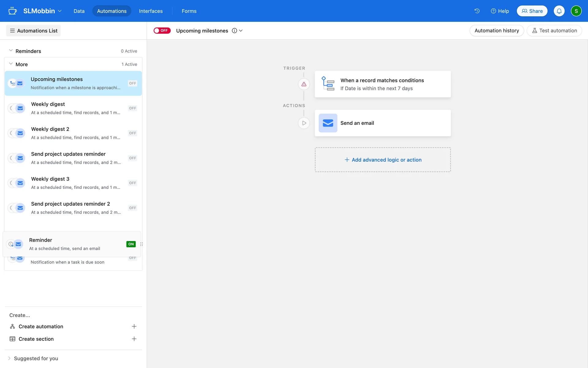Click the Send an email envelope icon

tap(328, 123)
